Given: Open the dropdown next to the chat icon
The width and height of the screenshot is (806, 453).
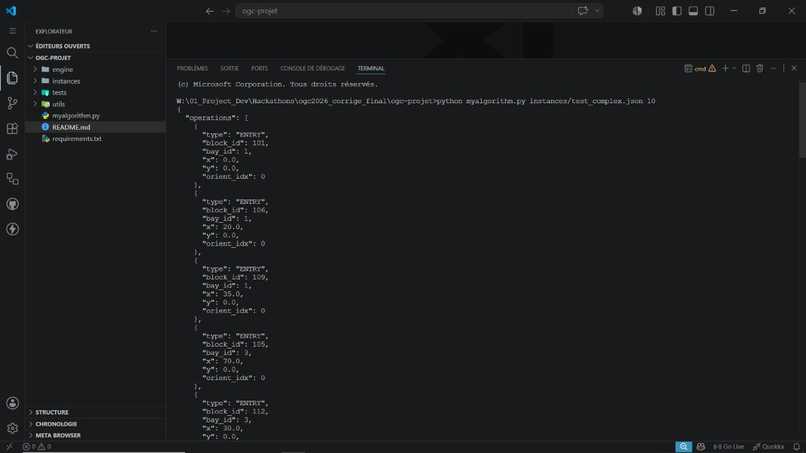Looking at the screenshot, I should [x=597, y=11].
